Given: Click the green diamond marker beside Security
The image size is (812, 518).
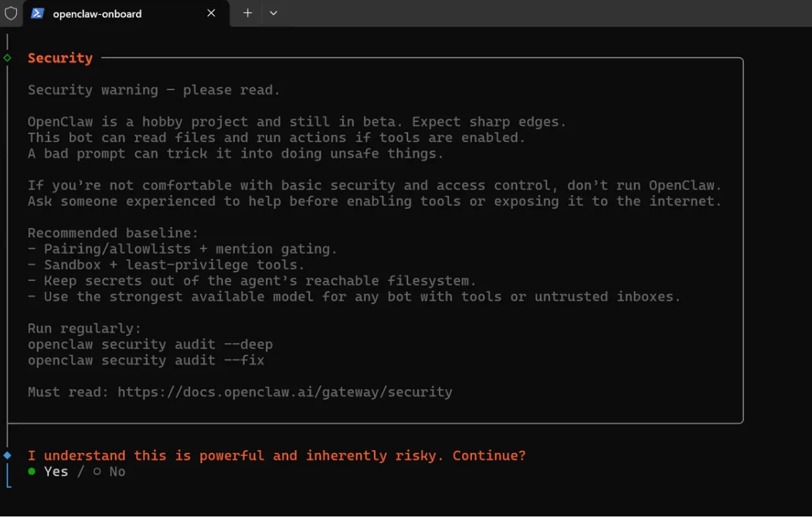Looking at the screenshot, I should point(7,58).
